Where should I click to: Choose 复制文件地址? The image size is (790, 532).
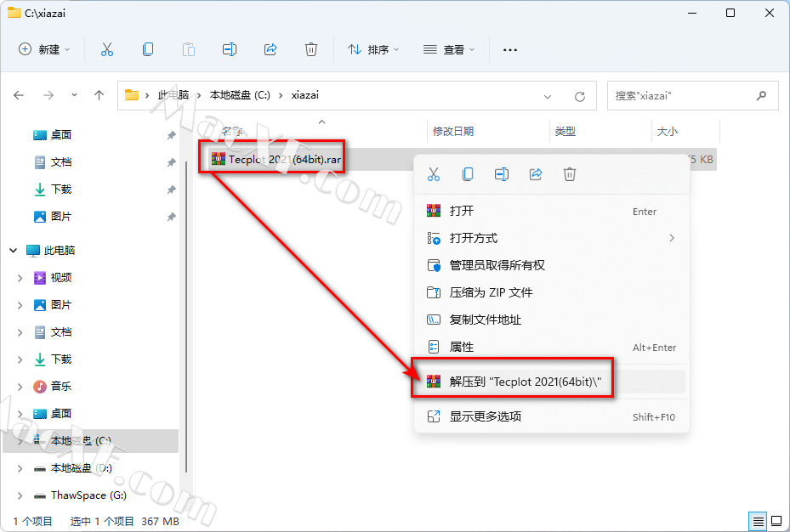coord(551,320)
